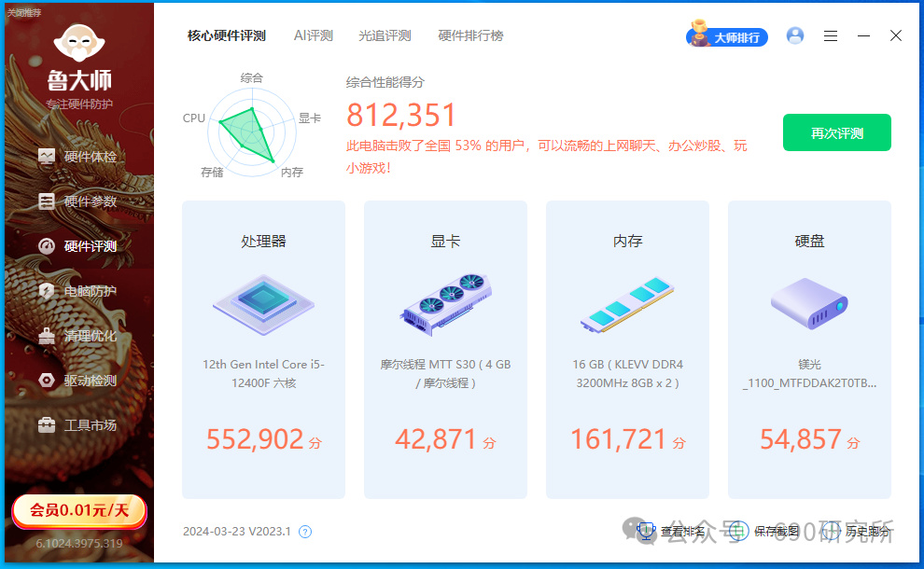Click the 处理器 card title
Image resolution: width=924 pixels, height=569 pixels.
[263, 241]
